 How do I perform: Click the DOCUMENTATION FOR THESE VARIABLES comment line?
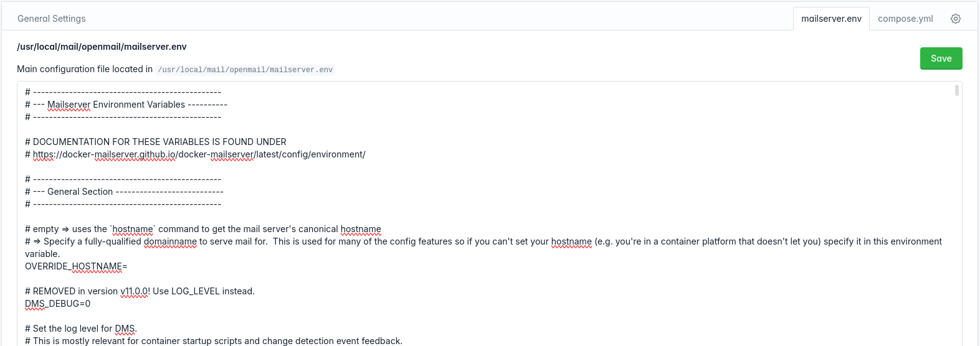tap(156, 142)
